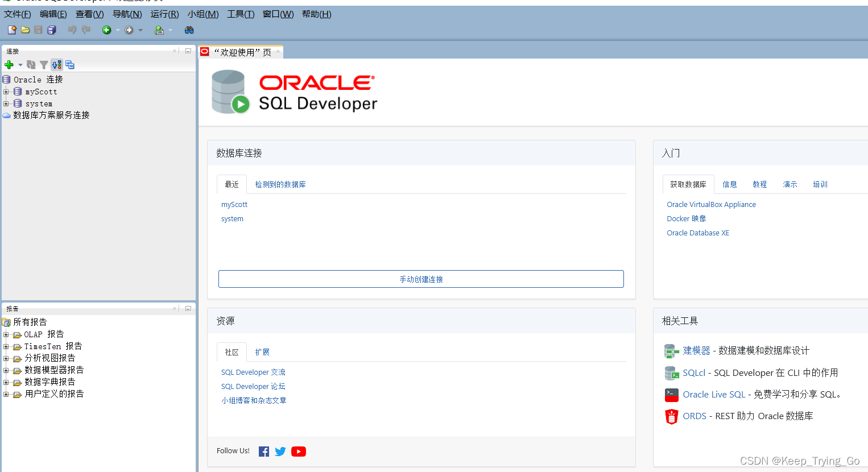Click the Save All icon
The height and width of the screenshot is (472, 868).
point(52,30)
